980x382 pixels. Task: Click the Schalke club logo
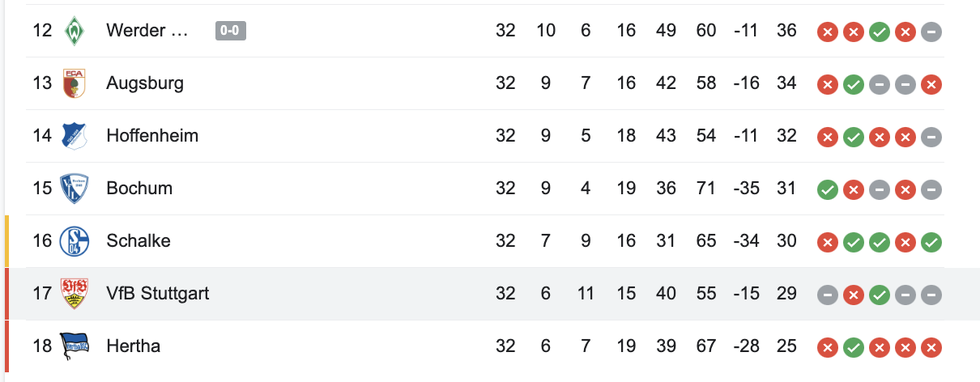[75, 241]
